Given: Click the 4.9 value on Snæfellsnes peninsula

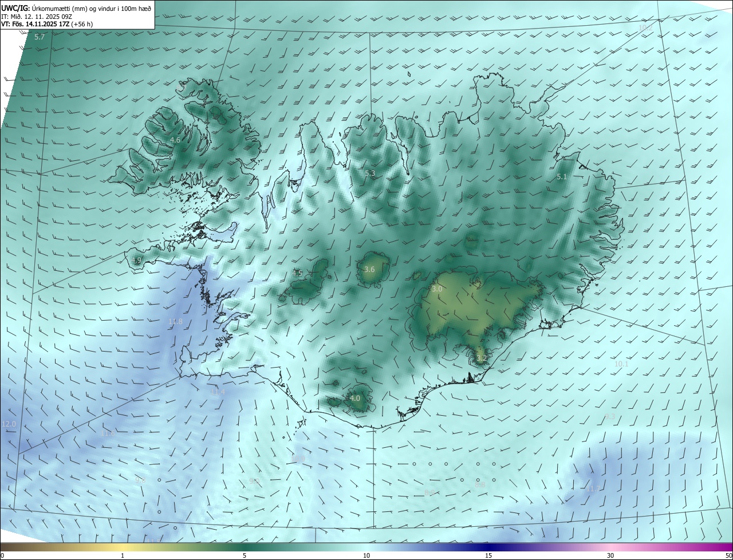Looking at the screenshot, I should [x=136, y=261].
